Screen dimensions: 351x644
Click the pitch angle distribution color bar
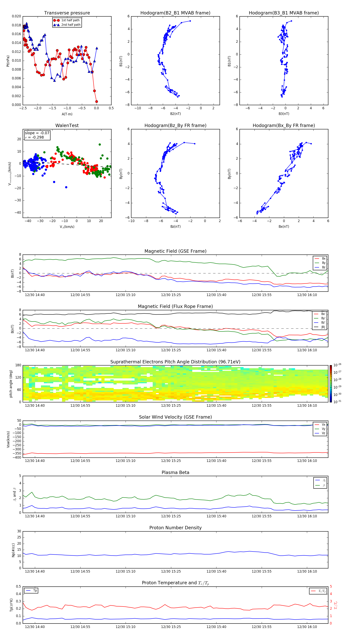tap(331, 384)
